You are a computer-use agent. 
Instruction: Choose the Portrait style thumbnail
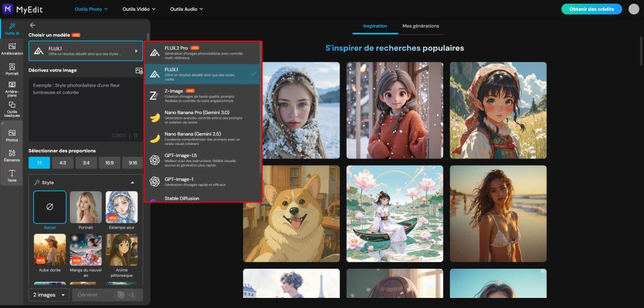[x=86, y=207]
